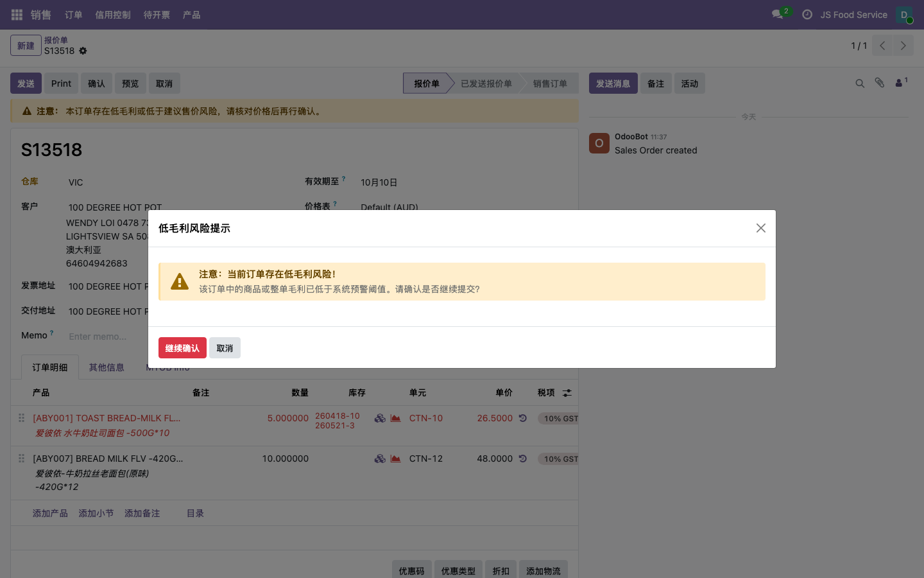Click the OdooBot avatar
The image size is (924, 578).
pyautogui.click(x=599, y=143)
